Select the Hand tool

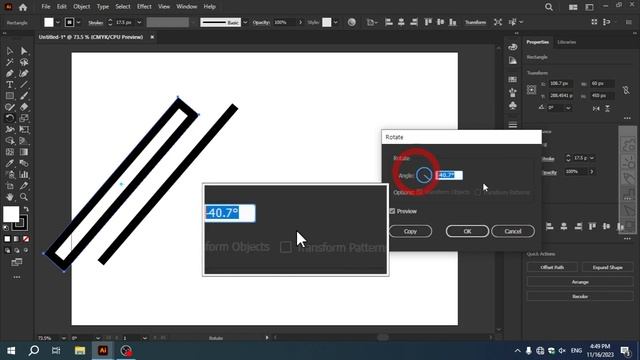tap(9, 197)
